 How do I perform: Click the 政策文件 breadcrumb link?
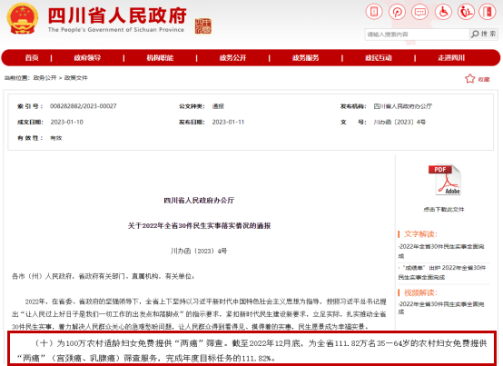tap(76, 78)
